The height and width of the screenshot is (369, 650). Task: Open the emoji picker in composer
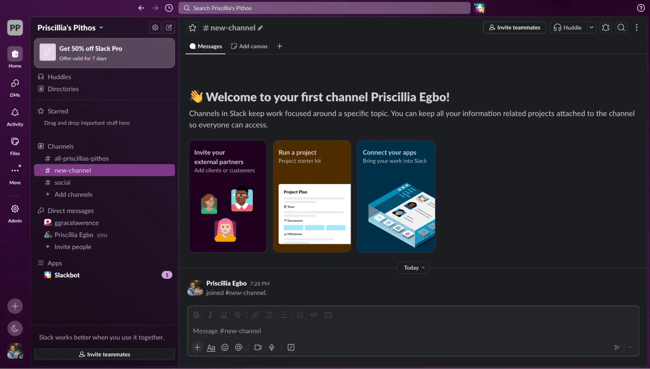225,347
